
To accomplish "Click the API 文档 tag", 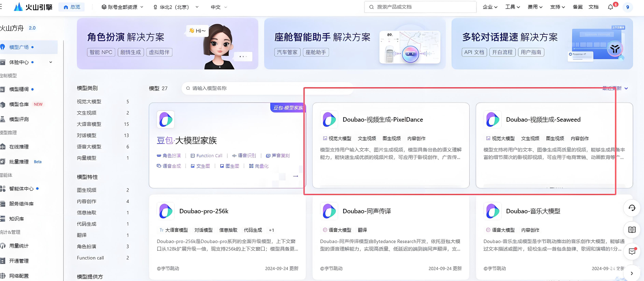I will click(474, 52).
